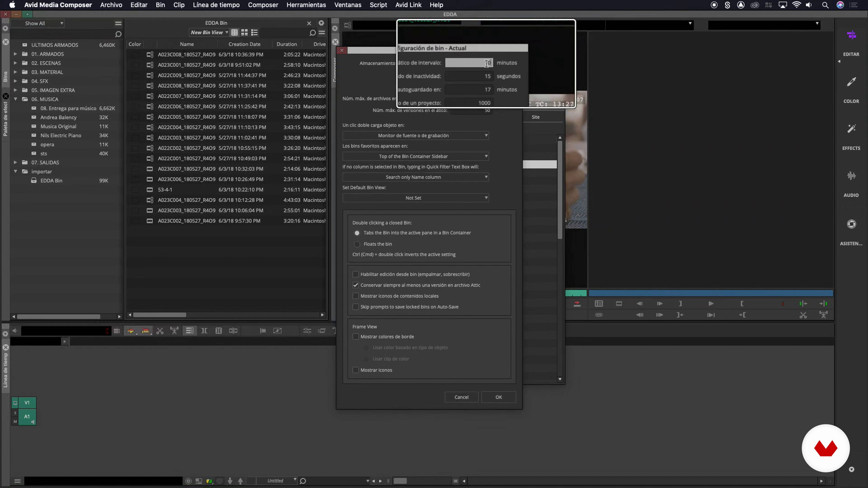Collapse the 06. MUSICA folder
This screenshot has width=868, height=488.
pos(15,99)
